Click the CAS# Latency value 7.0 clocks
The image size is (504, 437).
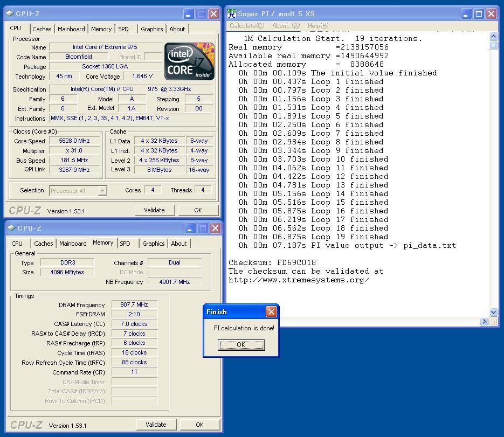tap(134, 324)
